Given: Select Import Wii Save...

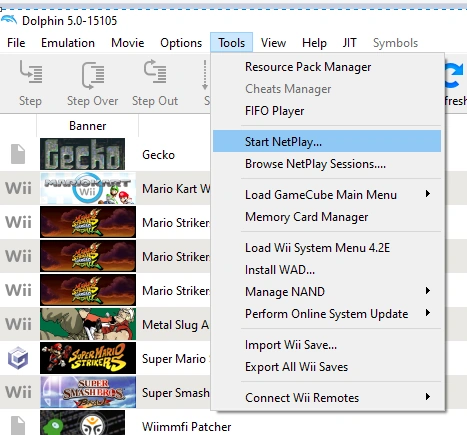Looking at the screenshot, I should point(327,345).
